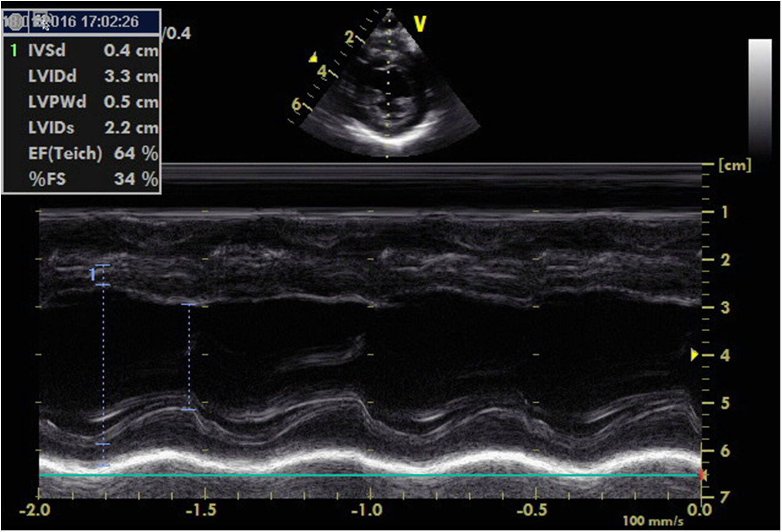Screen dimensions: 782x532
Task: Click the yellow focus arrow beside sector depth scale
Action: pyautogui.click(x=314, y=57)
